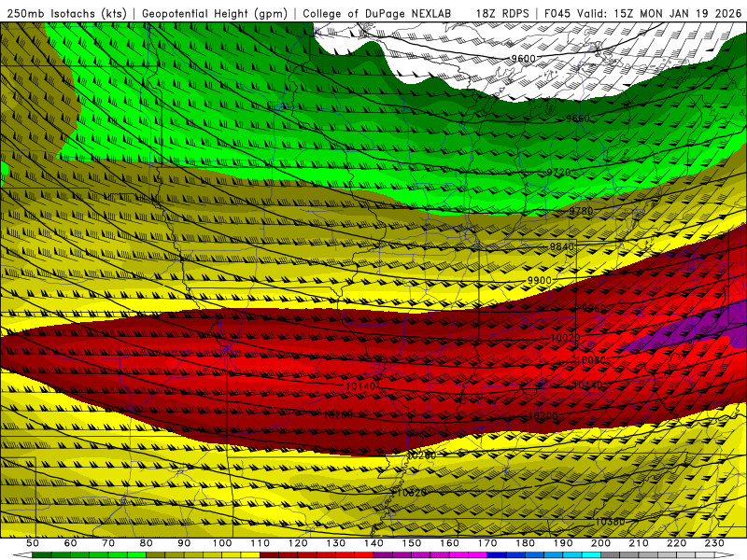Image resolution: width=747 pixels, height=560 pixels.
Task: Click the 200 knot color scale label
Action: 600,543
